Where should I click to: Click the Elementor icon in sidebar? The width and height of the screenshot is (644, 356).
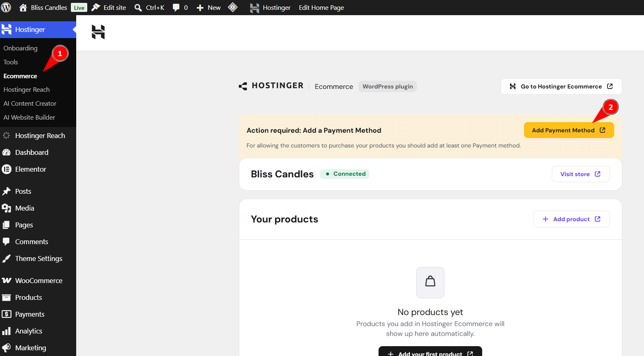tap(6, 169)
